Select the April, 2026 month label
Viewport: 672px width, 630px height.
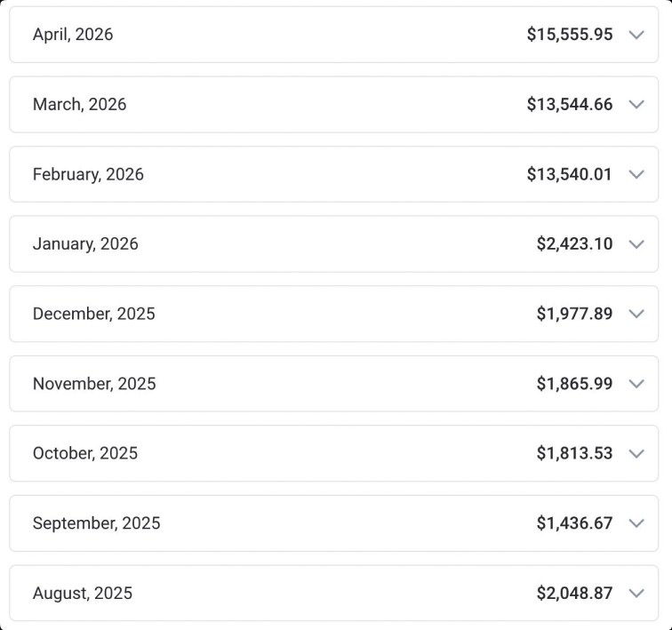(x=73, y=35)
